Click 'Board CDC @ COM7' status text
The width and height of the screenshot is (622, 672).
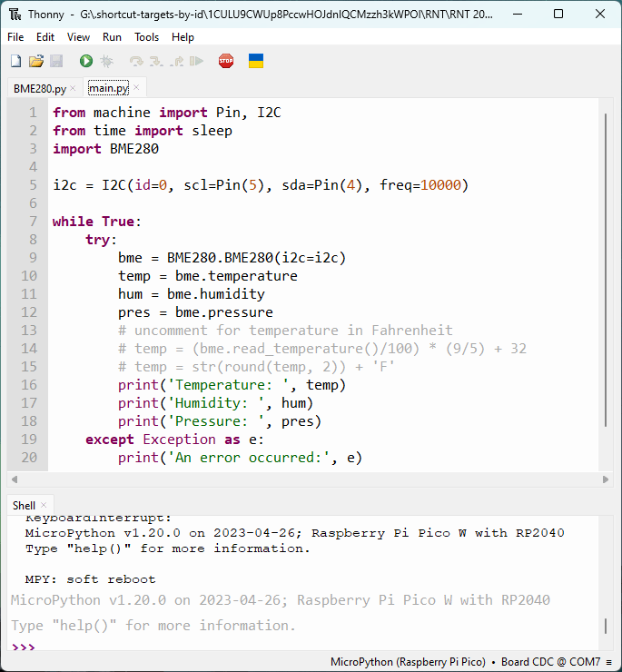[551, 662]
